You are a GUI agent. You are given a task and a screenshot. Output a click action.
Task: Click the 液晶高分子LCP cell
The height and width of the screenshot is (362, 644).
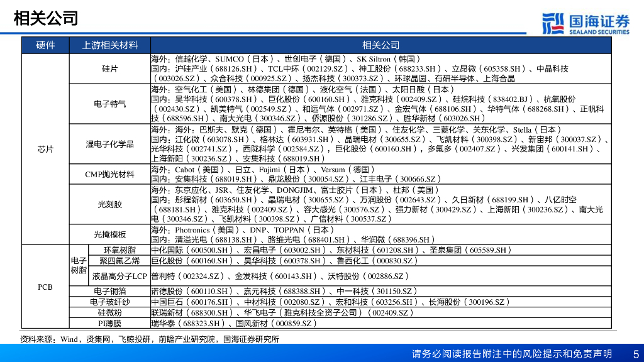point(119,277)
